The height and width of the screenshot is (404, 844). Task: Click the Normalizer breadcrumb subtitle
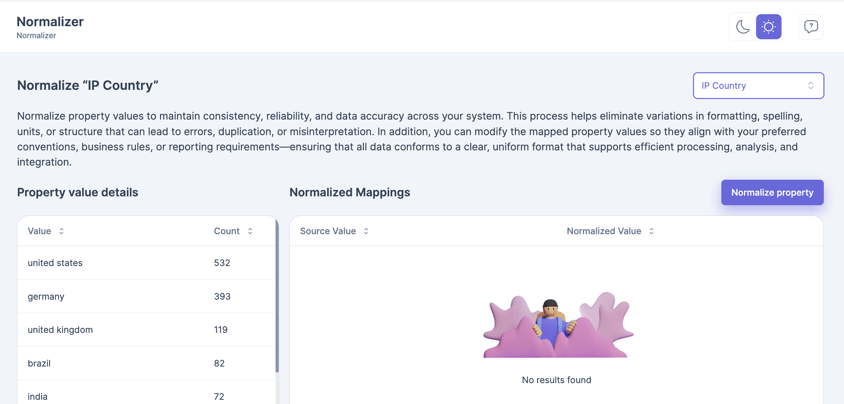36,36
